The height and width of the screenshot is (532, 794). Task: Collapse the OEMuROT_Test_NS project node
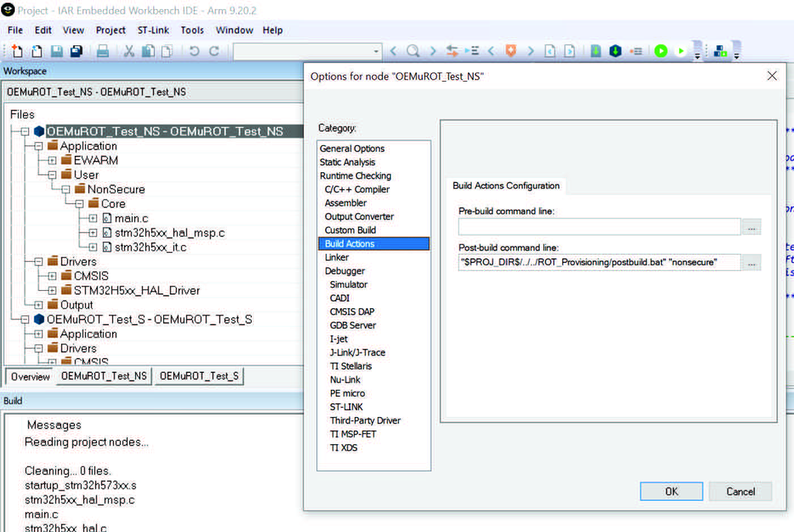(x=25, y=131)
